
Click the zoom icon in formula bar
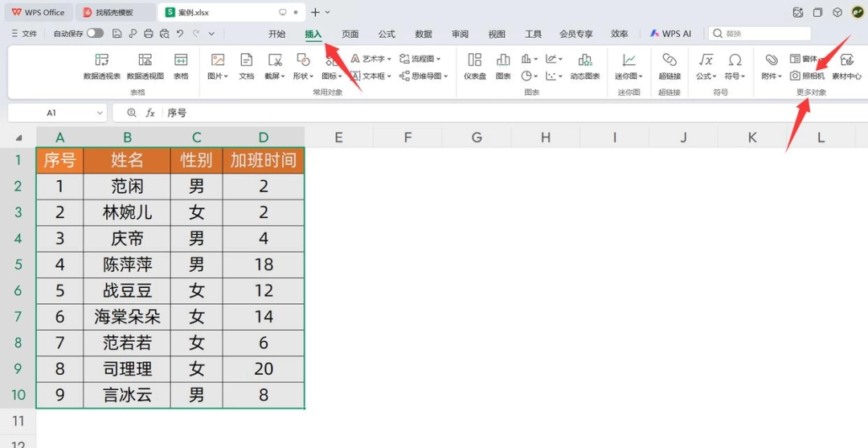pos(132,113)
